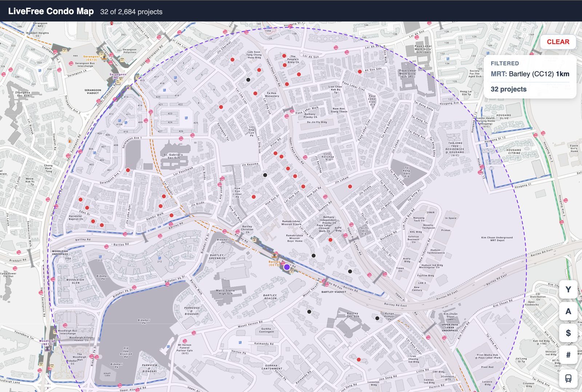
Task: Select red marker above Ramakrishna Mission Boys' Home
Action: [x=330, y=240]
